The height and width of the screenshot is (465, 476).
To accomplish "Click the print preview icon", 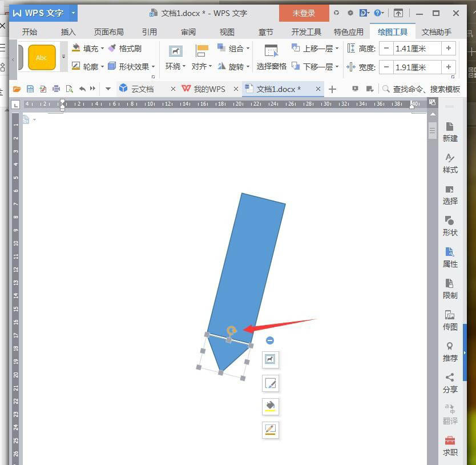I will [x=70, y=89].
